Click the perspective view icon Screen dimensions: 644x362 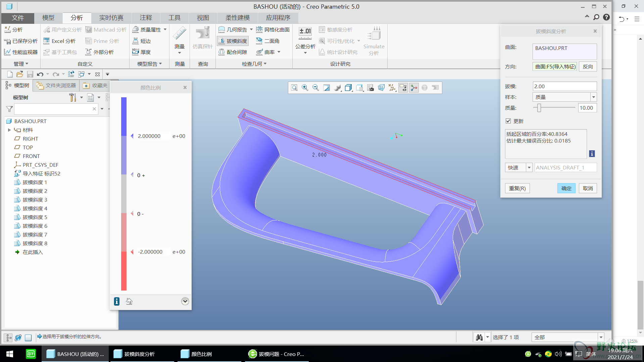pyautogui.click(x=381, y=88)
